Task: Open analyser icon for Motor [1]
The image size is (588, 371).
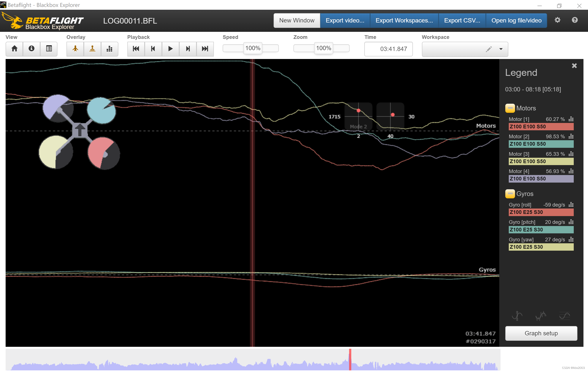Action: (x=571, y=119)
